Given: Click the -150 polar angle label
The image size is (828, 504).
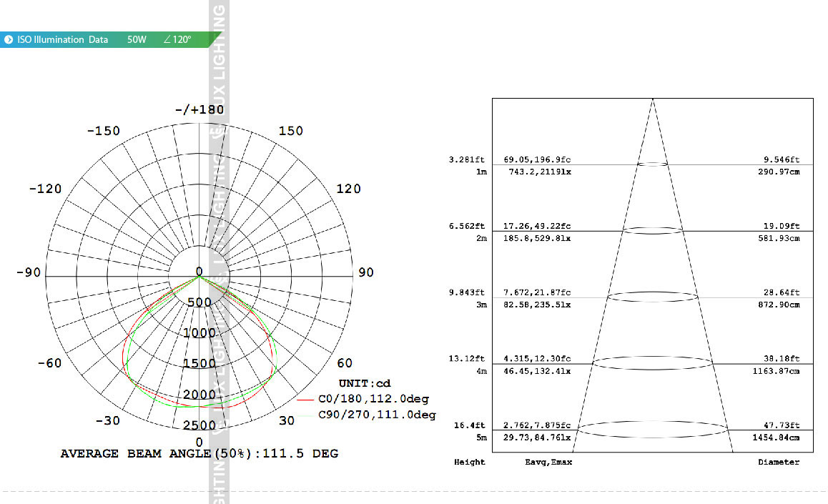Looking at the screenshot, I should (x=104, y=131).
